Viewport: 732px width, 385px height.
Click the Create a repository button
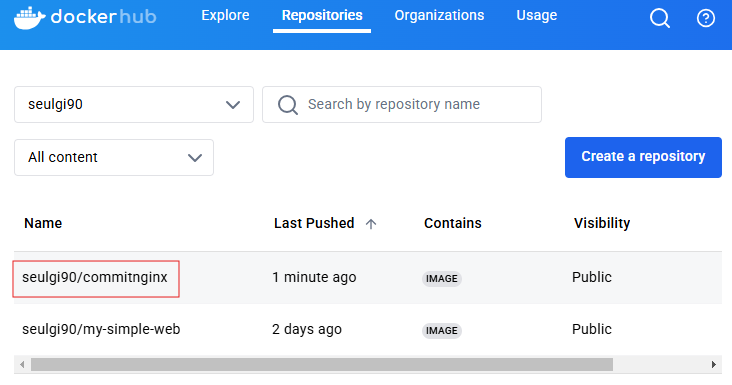(643, 157)
